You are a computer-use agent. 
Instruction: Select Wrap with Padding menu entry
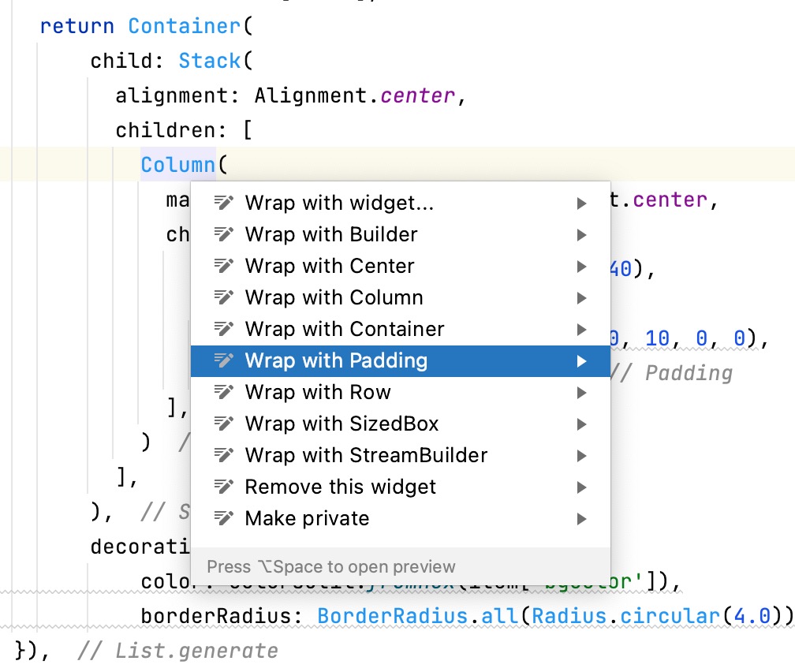point(336,360)
